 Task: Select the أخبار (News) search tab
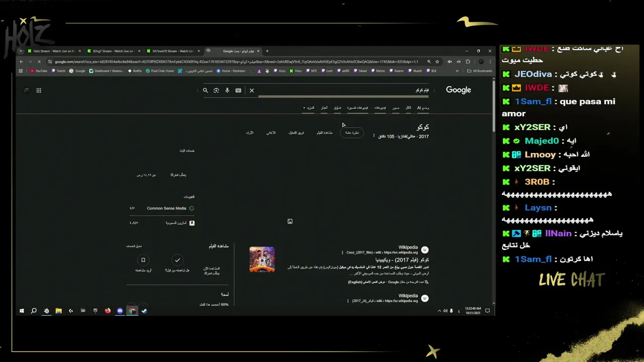[324, 108]
